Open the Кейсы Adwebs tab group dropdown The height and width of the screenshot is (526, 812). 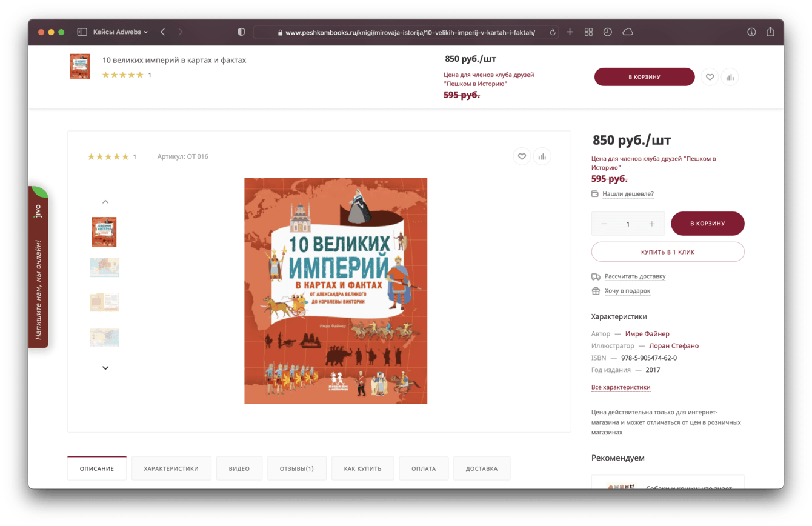[x=121, y=32]
